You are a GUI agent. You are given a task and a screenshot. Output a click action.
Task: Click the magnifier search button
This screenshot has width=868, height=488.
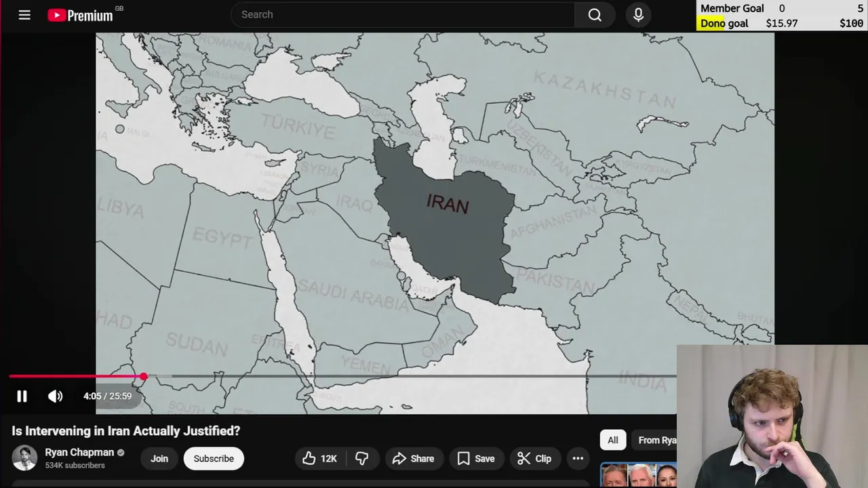click(595, 14)
